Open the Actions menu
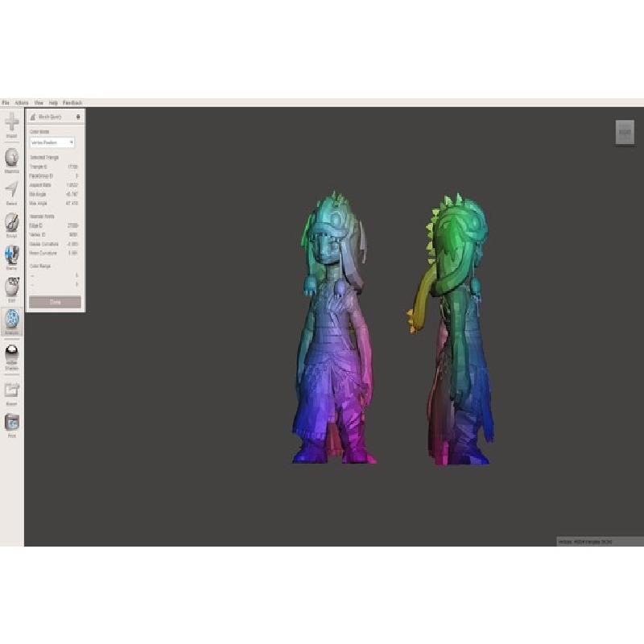Image resolution: width=644 pixels, height=644 pixels. click(22, 103)
